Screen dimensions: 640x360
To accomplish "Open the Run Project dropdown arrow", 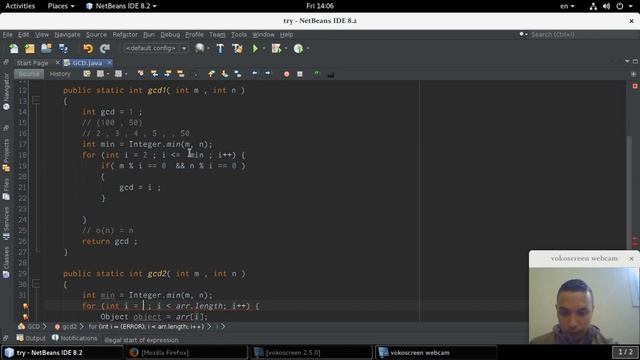I will (x=264, y=49).
